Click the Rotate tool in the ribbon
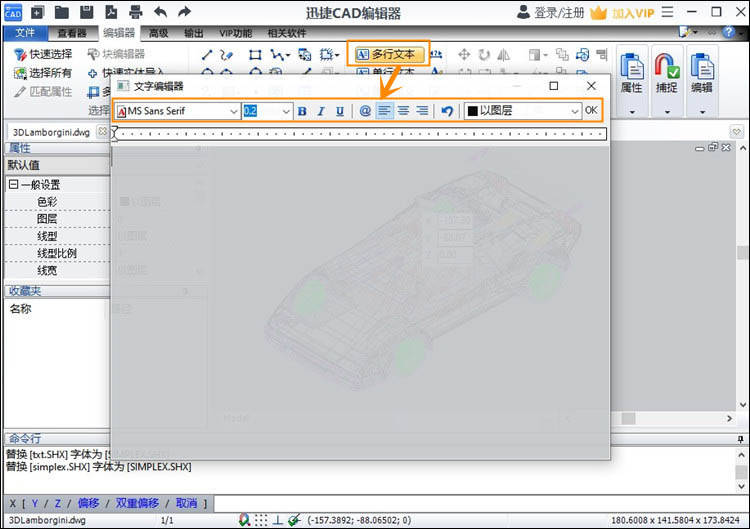The image size is (750, 529). point(484,55)
